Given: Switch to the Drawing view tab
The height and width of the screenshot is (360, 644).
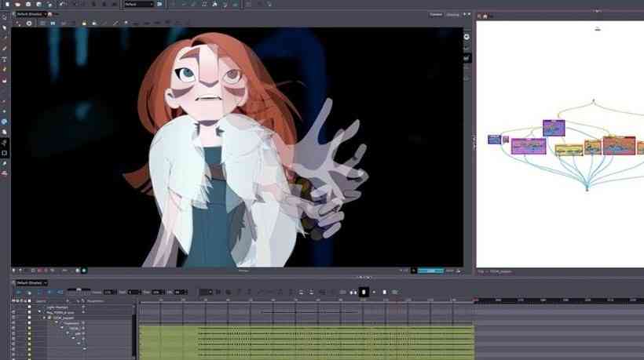Looking at the screenshot, I should tap(453, 15).
